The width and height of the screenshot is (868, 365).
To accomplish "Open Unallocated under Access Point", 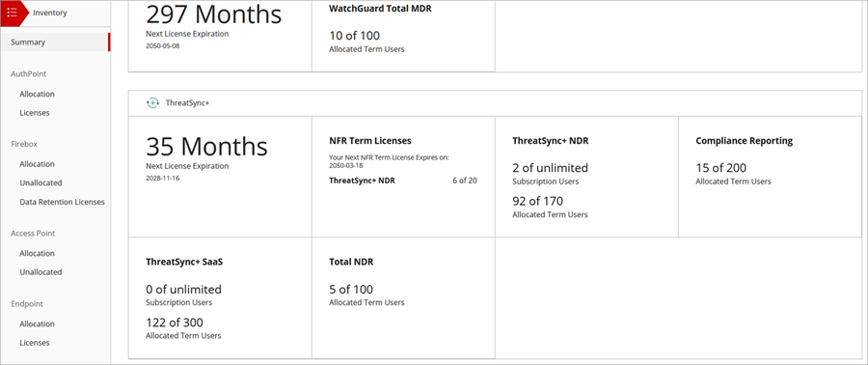I will click(x=41, y=272).
